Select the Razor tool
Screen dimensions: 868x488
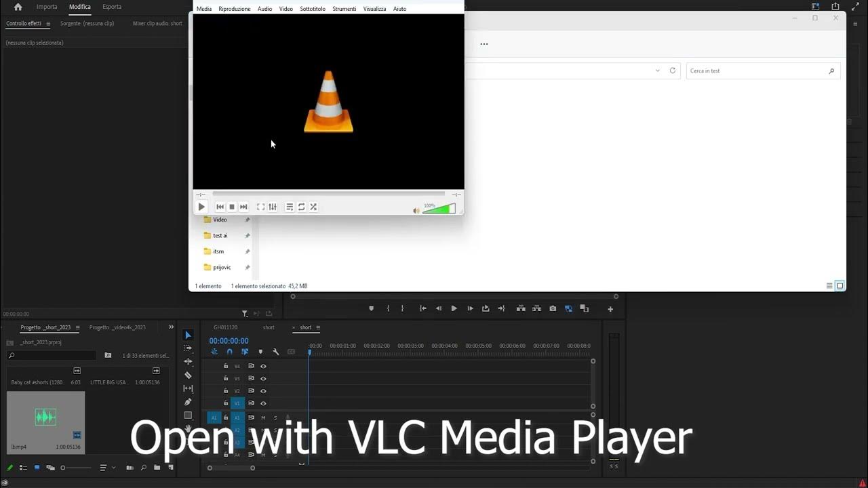(x=188, y=375)
